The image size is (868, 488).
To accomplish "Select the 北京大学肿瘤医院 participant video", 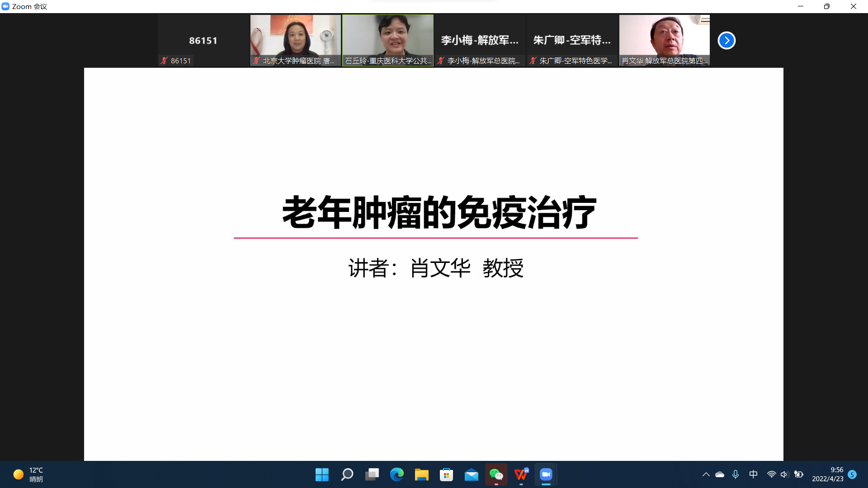I will [x=296, y=40].
